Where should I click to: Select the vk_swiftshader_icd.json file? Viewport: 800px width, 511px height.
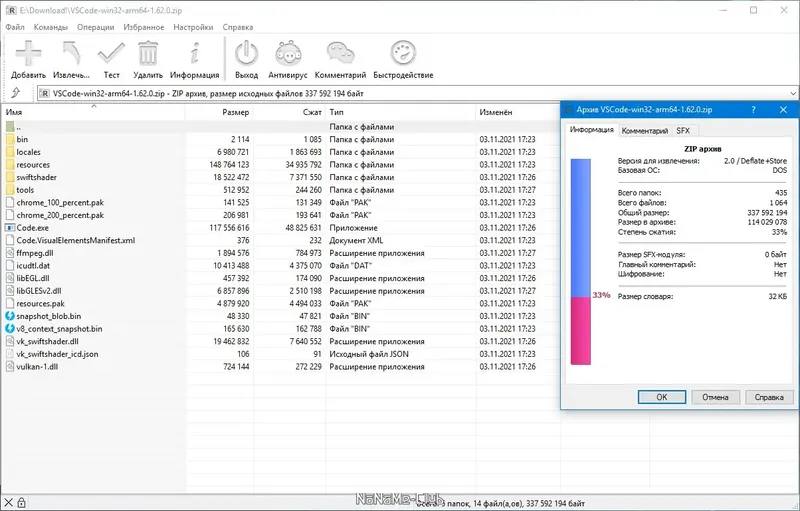[57, 354]
